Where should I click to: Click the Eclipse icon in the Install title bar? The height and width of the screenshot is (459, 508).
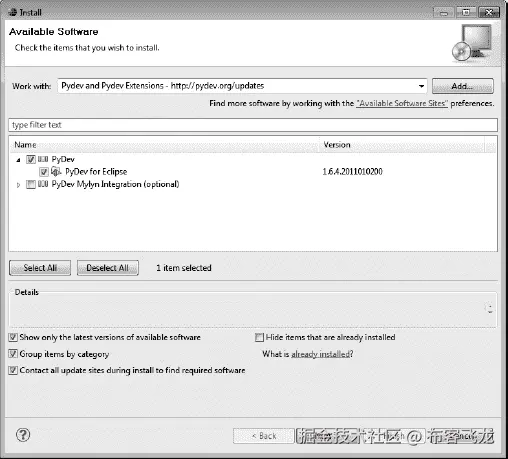pos(13,13)
